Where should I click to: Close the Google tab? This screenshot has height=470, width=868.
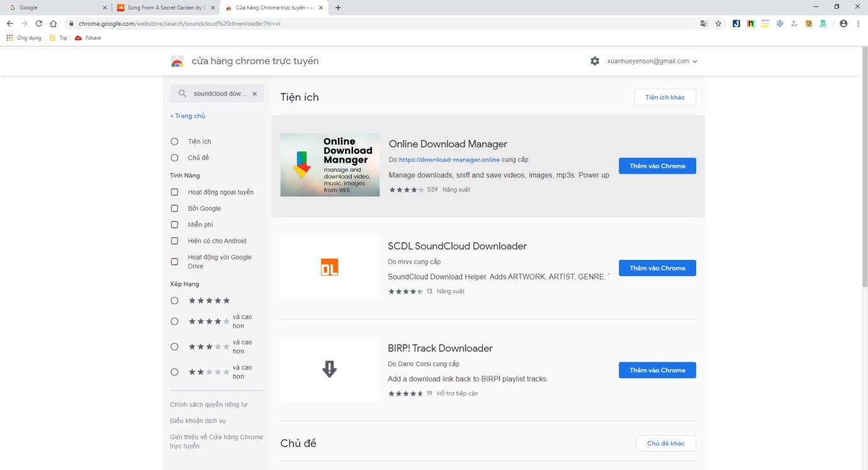tap(104, 8)
